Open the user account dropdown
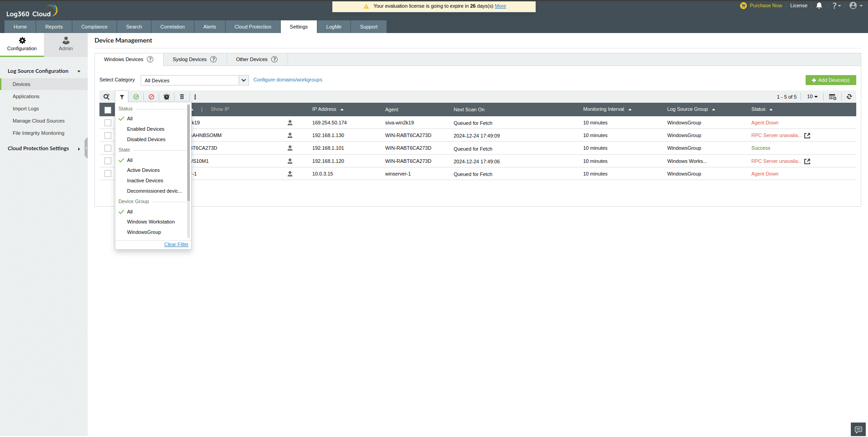868x437 pixels. 856,6
